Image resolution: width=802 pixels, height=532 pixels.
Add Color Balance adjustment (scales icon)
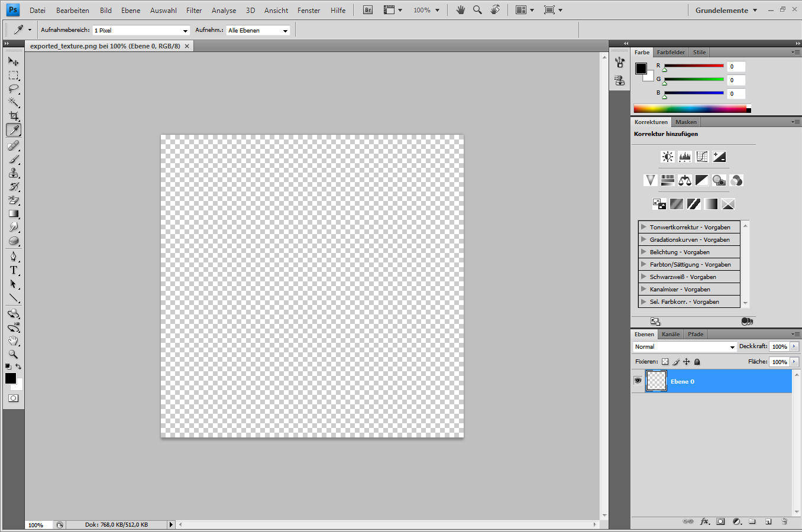coord(685,180)
